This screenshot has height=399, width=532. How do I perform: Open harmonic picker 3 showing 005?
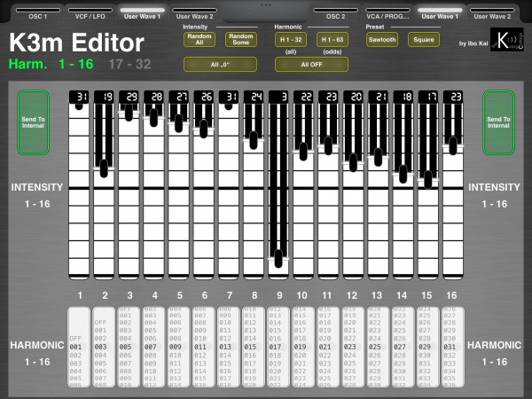[x=129, y=347]
